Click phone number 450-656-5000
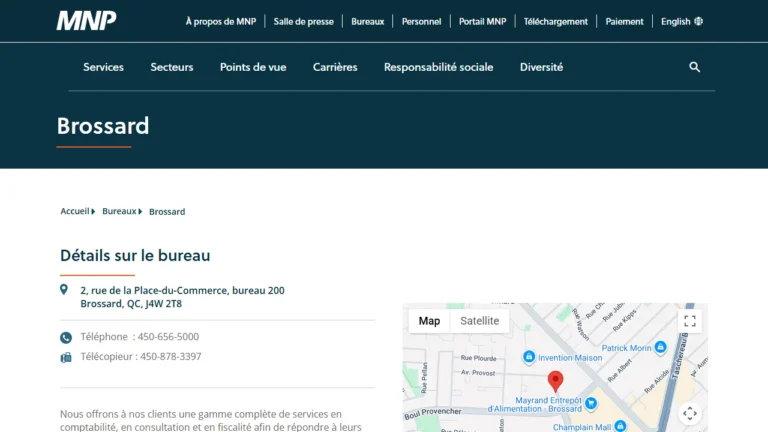This screenshot has height=432, width=768. pyautogui.click(x=168, y=336)
